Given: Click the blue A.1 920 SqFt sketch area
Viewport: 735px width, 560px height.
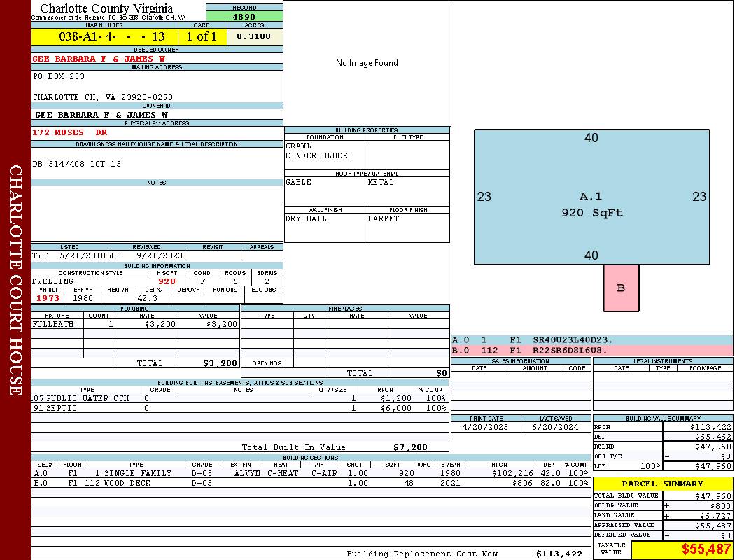Looking at the screenshot, I should tap(591, 203).
